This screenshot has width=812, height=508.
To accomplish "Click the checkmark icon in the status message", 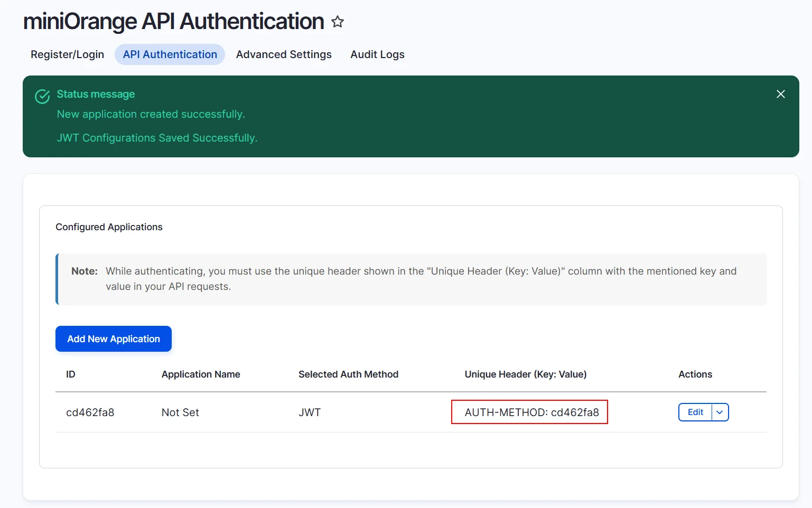I will [x=42, y=96].
